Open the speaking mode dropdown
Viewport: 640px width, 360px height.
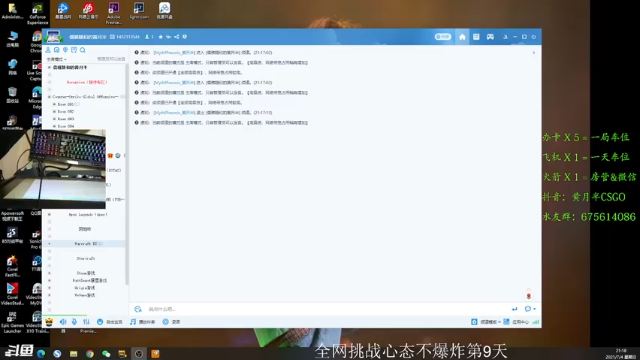click(x=57, y=59)
